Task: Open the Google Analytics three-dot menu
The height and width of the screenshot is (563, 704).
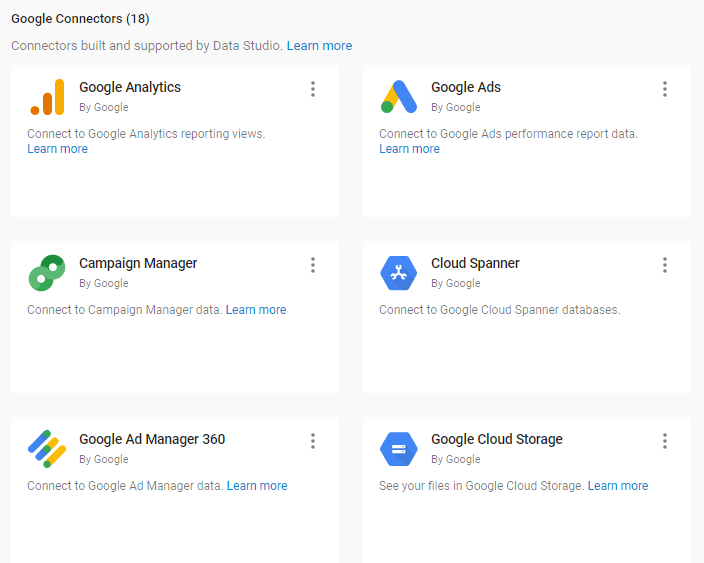Action: (x=313, y=89)
